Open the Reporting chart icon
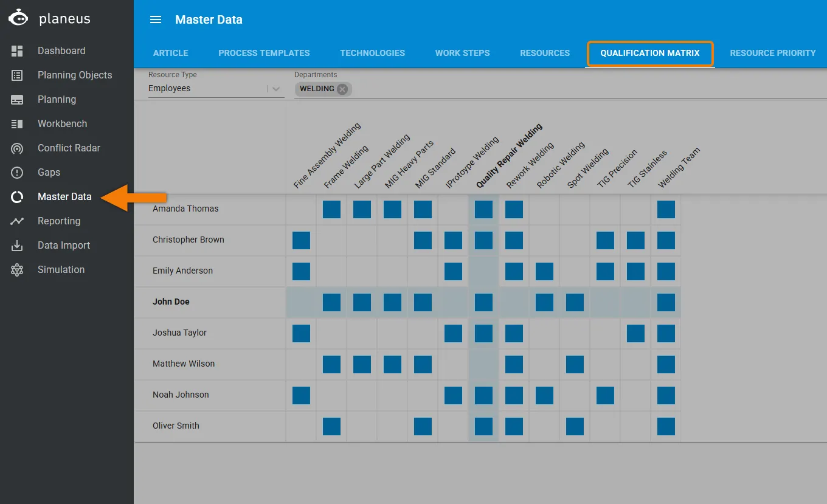 [x=17, y=221]
